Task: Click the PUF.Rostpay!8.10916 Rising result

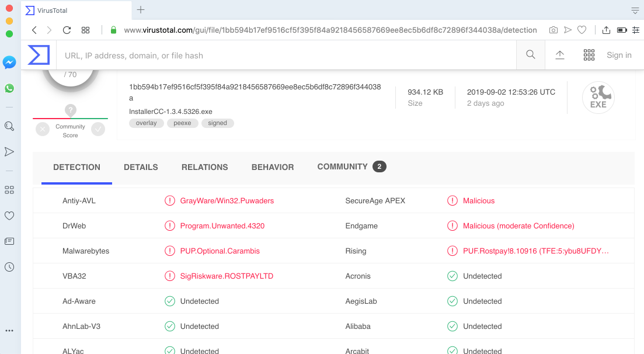Action: [x=536, y=251]
